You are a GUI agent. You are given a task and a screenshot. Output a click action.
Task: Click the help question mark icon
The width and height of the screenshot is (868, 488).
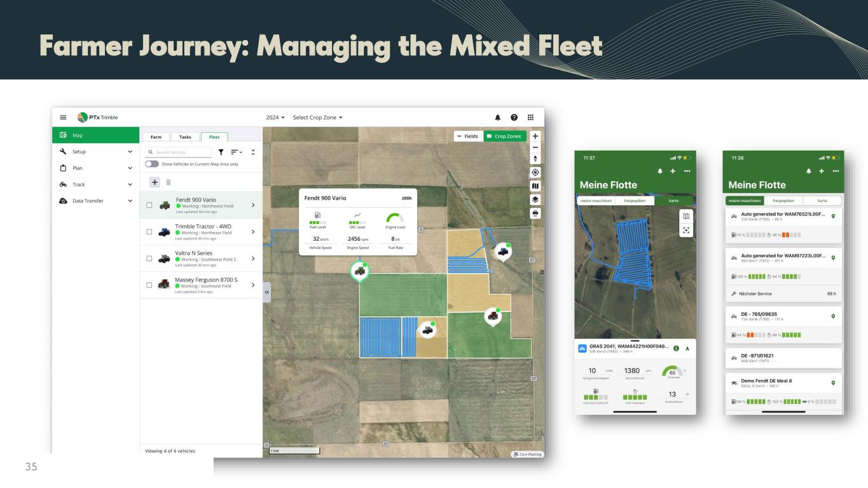[x=514, y=118]
